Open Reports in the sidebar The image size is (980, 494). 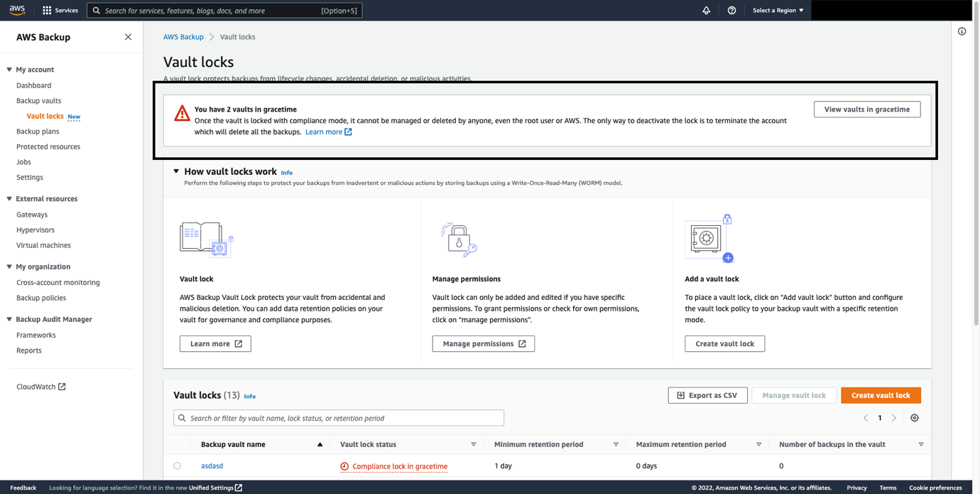[x=29, y=350]
